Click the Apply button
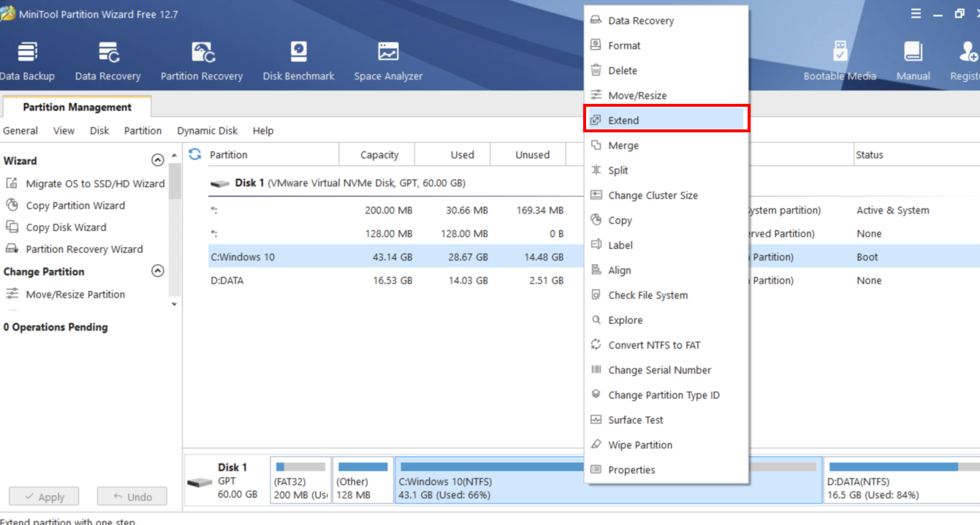Screen dimensions: 980x525 click(43, 496)
